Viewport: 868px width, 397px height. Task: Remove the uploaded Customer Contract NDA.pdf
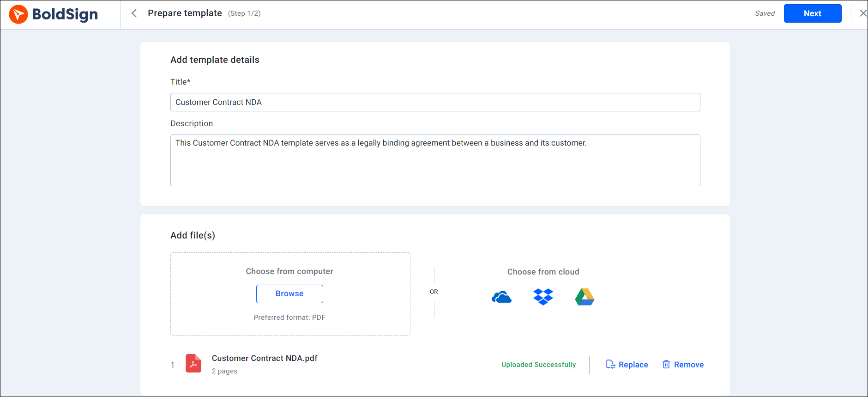tap(683, 365)
